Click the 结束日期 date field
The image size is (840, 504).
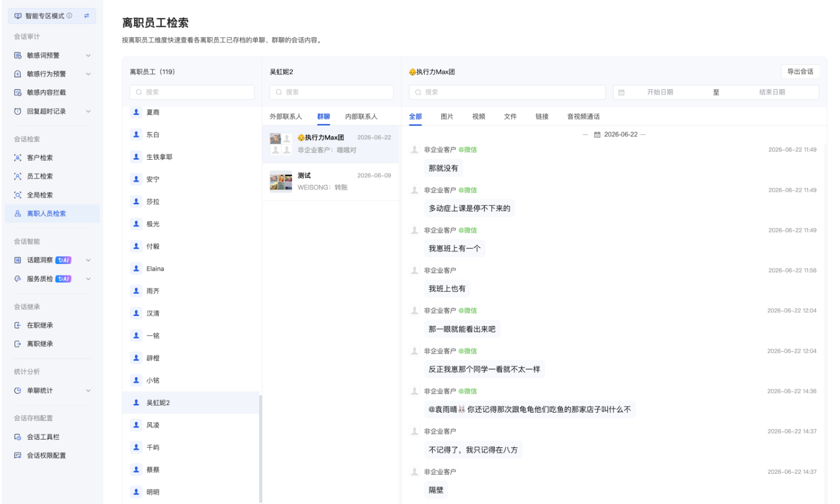pos(772,92)
